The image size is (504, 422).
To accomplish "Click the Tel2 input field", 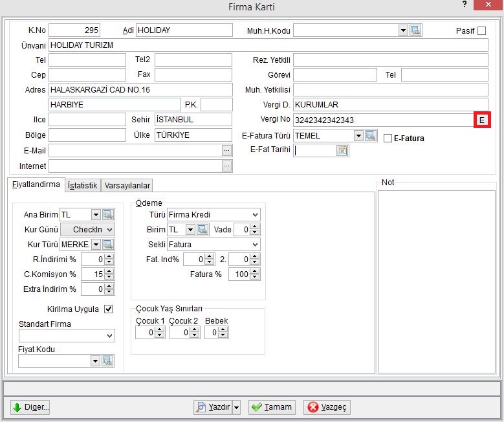I will (x=193, y=60).
